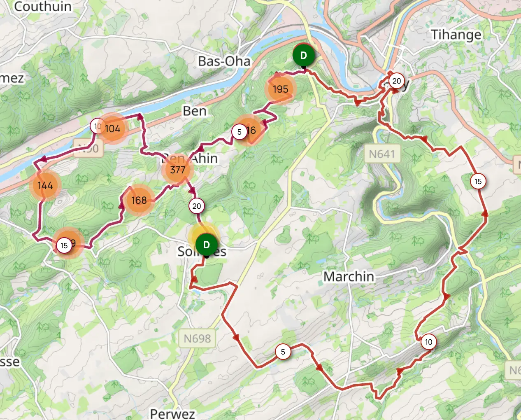Click the green D start marker near Bas-Oha

coord(304,55)
